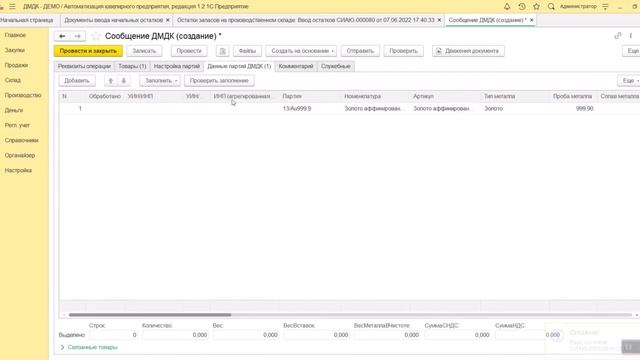Click Проверить заполнение

(219, 80)
